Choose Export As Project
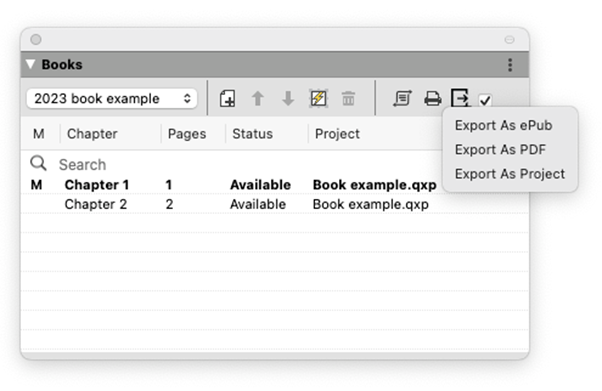The image size is (602, 391). 510,174
